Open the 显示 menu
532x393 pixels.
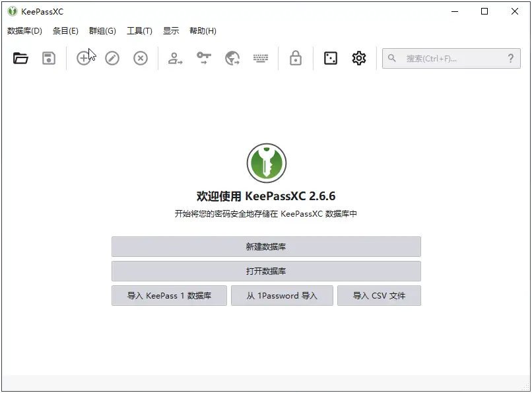click(171, 31)
